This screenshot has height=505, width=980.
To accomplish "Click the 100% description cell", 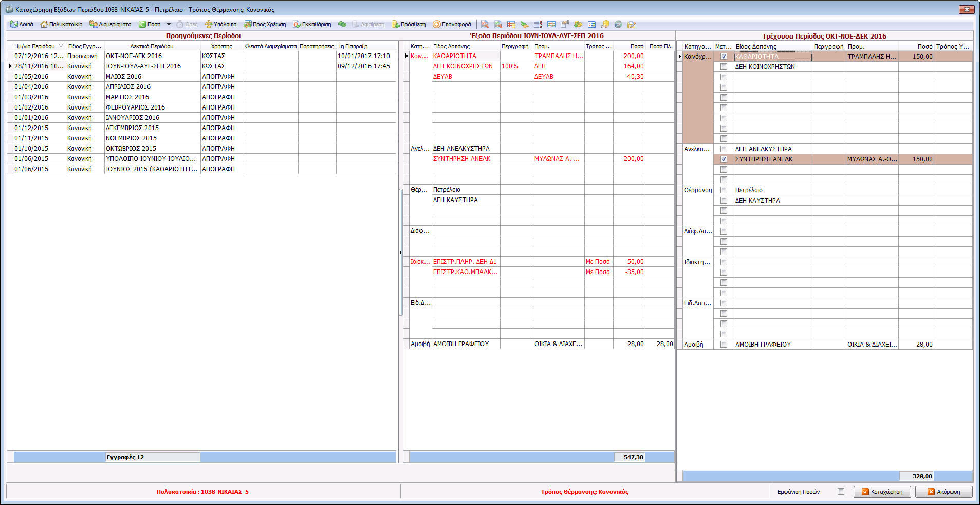I will coord(516,66).
